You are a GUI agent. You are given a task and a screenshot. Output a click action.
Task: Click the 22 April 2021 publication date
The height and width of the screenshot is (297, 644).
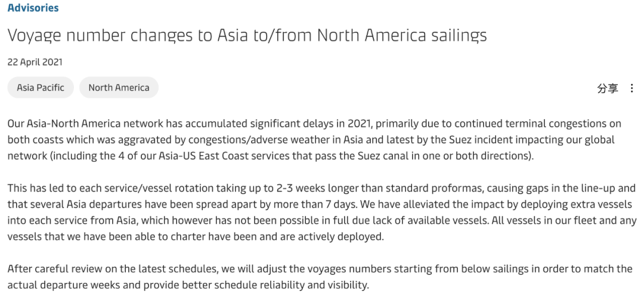pos(35,62)
